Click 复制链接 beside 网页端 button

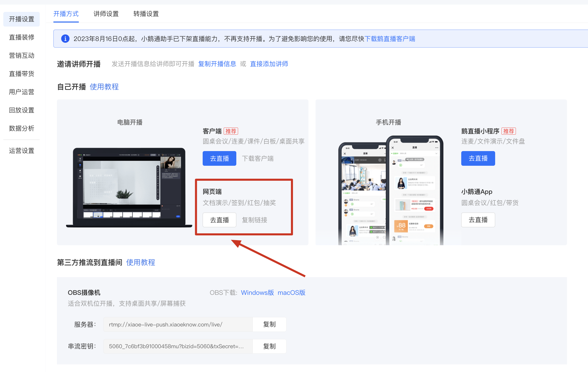click(x=255, y=220)
